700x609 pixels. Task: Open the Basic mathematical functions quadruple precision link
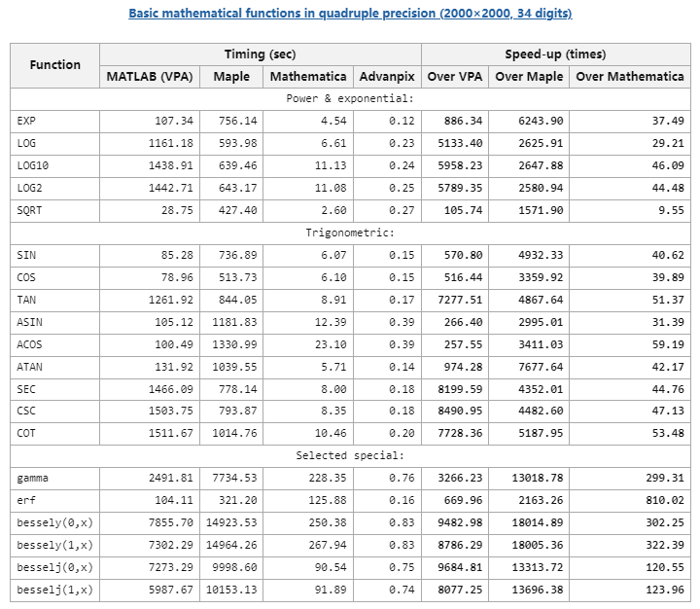tap(350, 14)
